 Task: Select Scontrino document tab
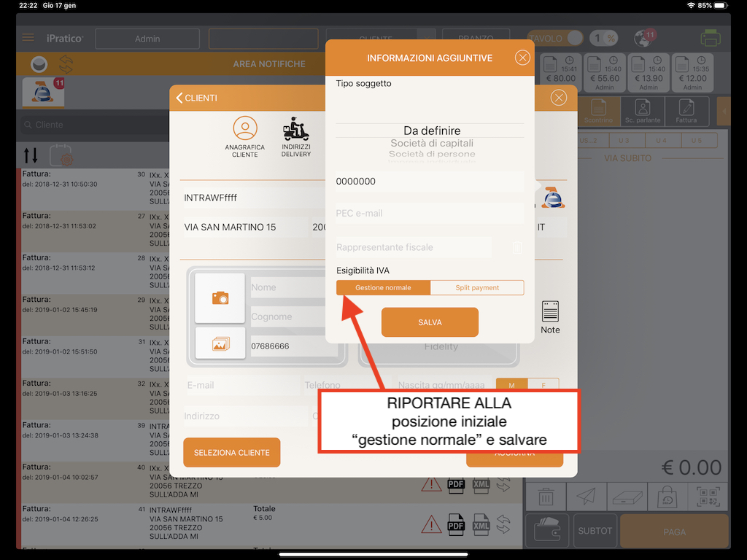[x=598, y=111]
